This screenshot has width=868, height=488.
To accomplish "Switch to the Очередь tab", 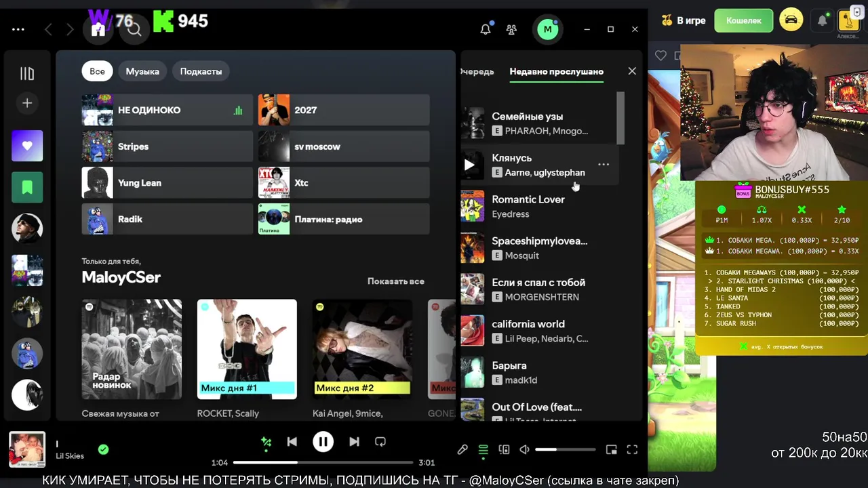I will [477, 71].
